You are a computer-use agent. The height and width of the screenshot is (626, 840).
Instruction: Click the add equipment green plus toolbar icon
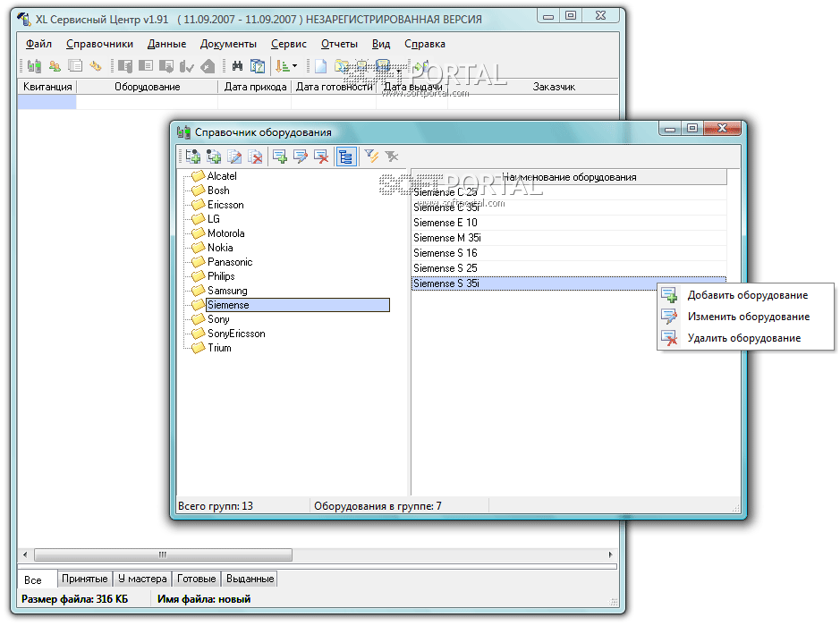tap(280, 156)
